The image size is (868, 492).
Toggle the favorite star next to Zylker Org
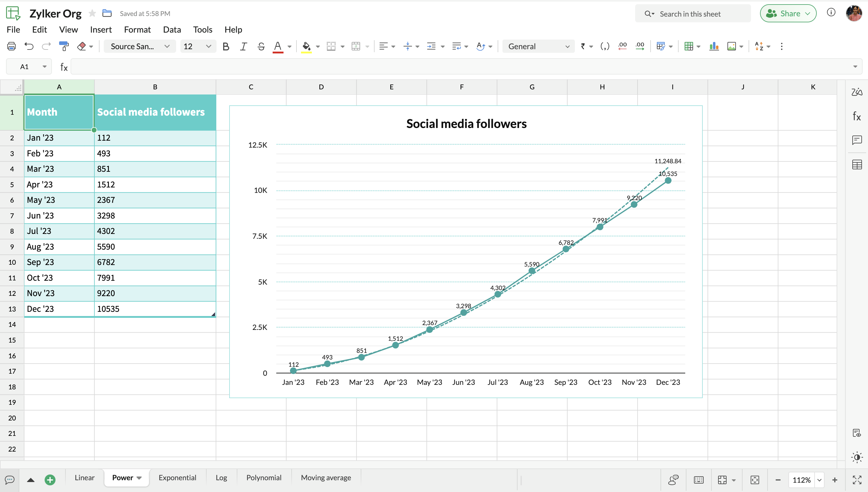[92, 13]
